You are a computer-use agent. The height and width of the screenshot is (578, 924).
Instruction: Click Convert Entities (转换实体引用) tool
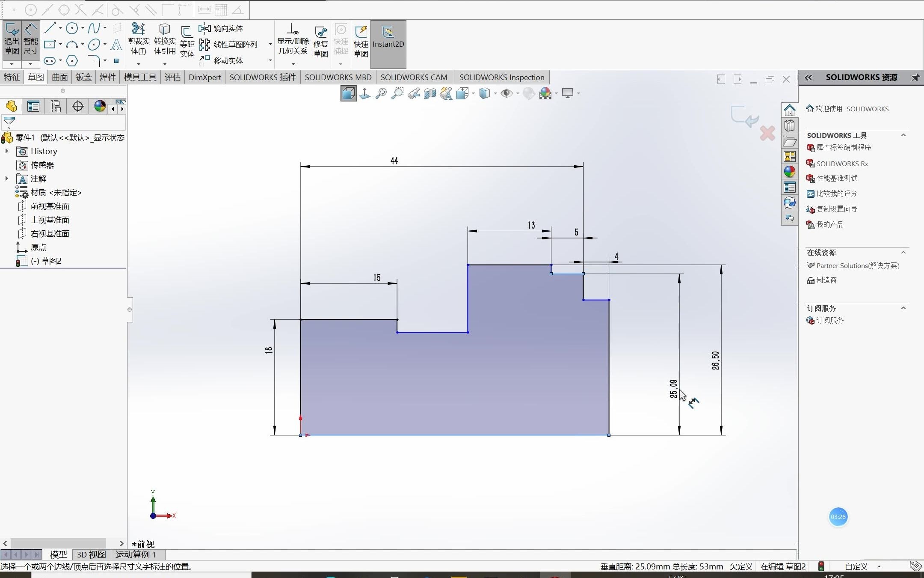165,39
